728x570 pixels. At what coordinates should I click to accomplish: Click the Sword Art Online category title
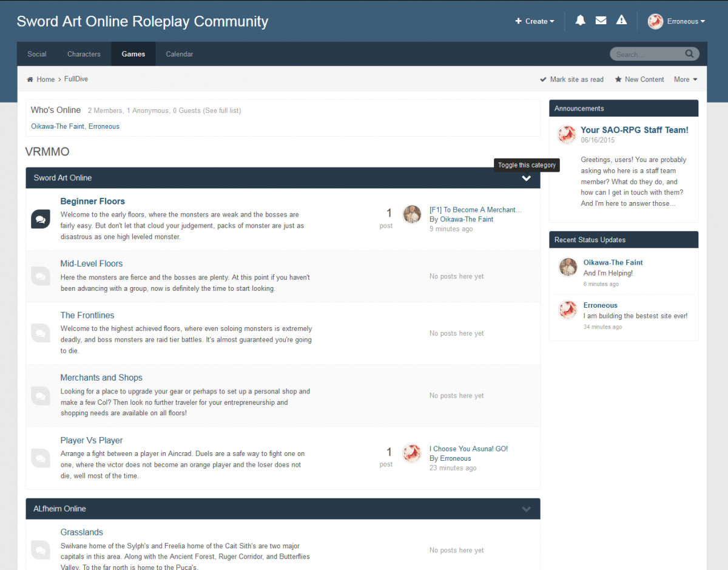[x=63, y=178]
